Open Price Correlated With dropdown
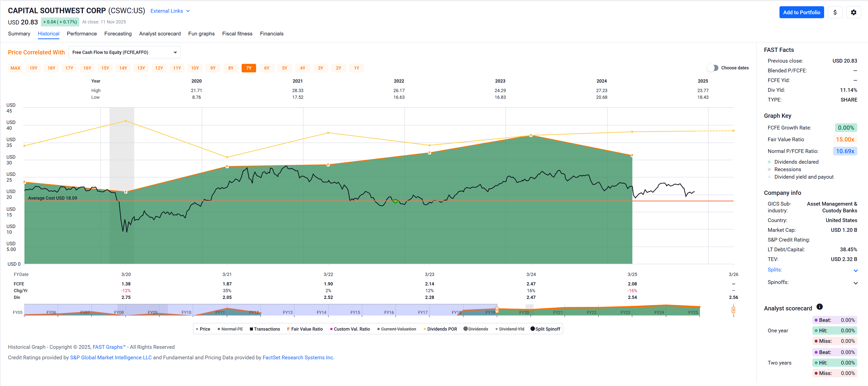Viewport: 868px width, 386px height. pos(124,52)
